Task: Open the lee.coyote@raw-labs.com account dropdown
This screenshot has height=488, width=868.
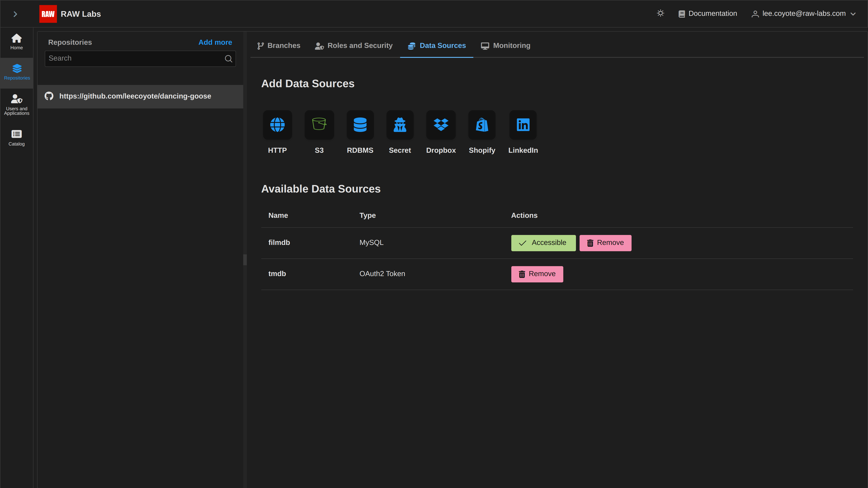Action: click(x=804, y=14)
